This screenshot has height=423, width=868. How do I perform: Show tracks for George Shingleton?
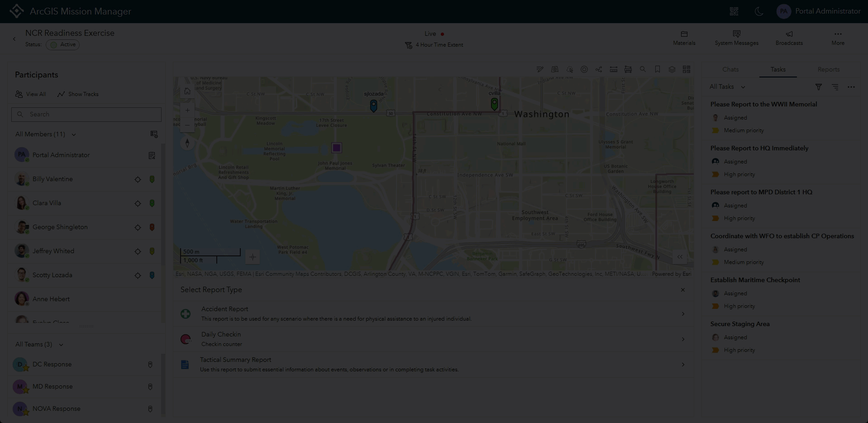click(138, 227)
